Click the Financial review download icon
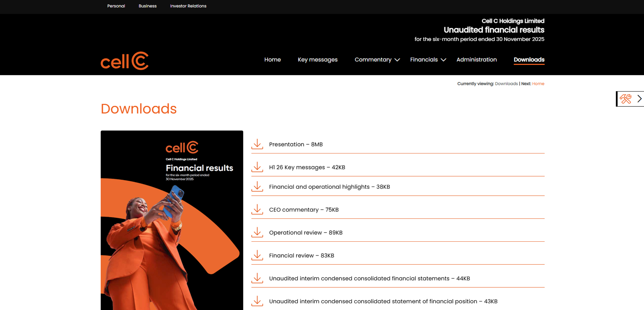The image size is (644, 310). pos(257,255)
